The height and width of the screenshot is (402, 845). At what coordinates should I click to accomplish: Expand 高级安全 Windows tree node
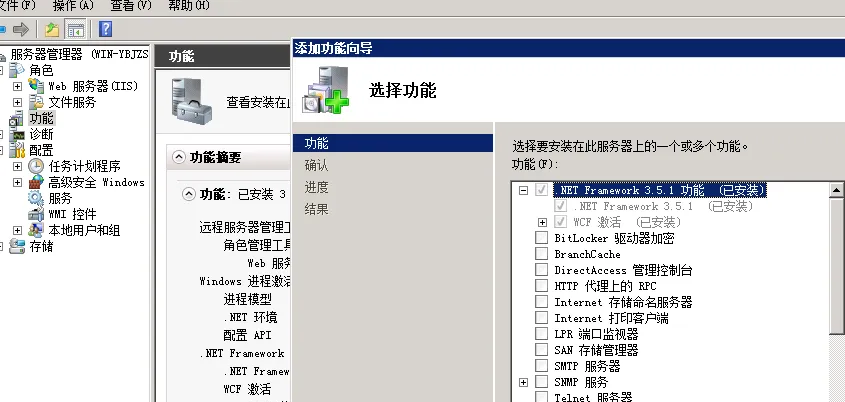(18, 183)
